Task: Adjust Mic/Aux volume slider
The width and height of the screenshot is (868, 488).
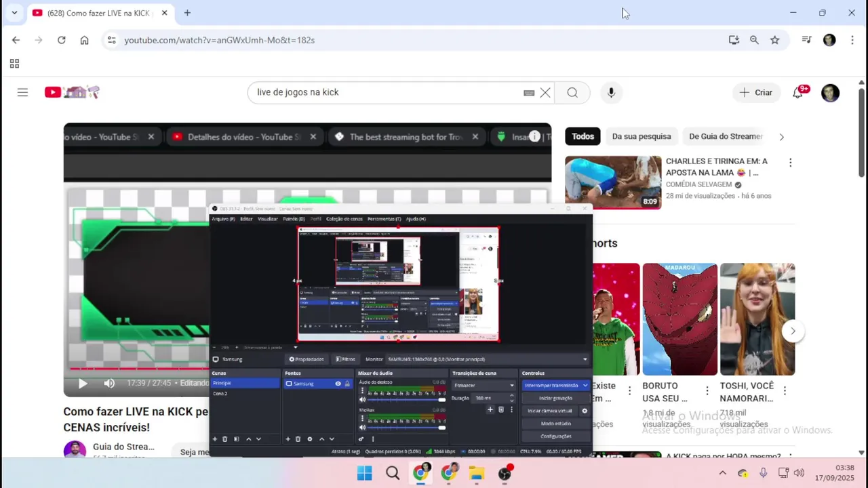Action: pyautogui.click(x=405, y=428)
